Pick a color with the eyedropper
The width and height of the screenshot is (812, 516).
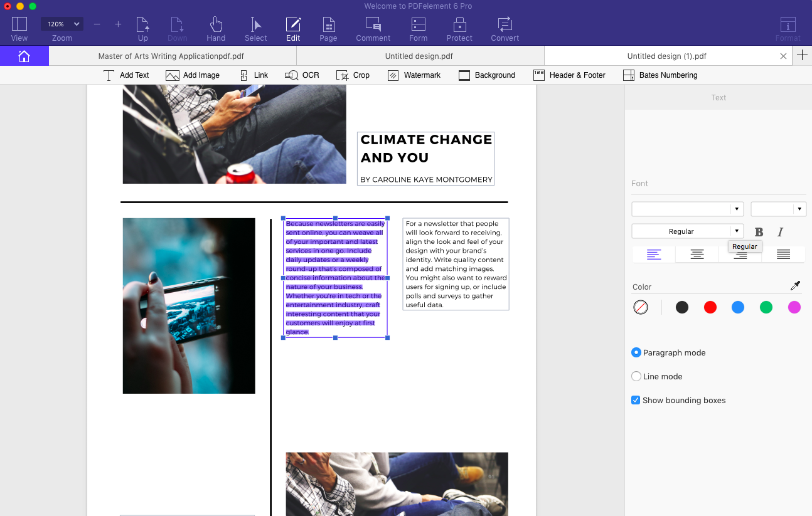click(x=796, y=285)
